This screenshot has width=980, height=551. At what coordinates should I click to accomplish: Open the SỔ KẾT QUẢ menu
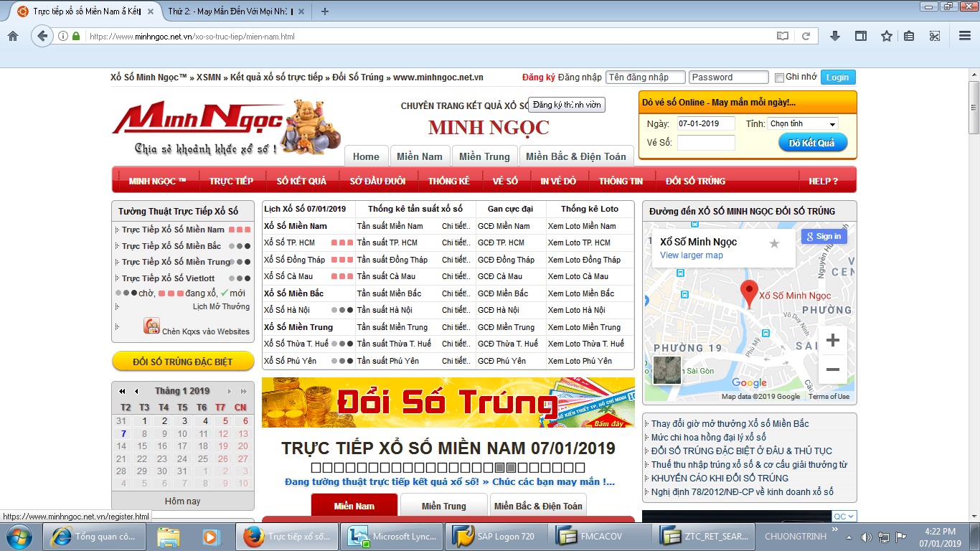click(x=301, y=181)
